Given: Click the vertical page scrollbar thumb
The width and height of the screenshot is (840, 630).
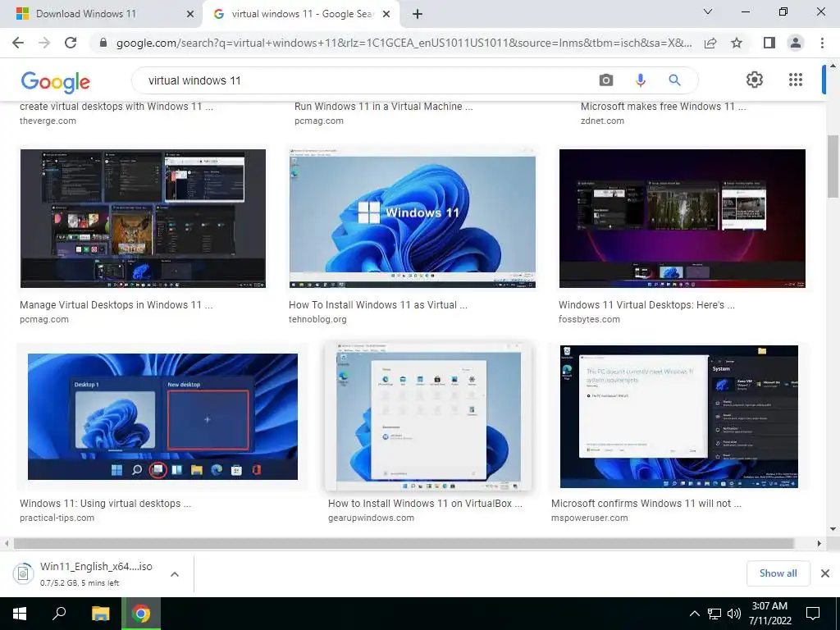Looking at the screenshot, I should (x=833, y=167).
